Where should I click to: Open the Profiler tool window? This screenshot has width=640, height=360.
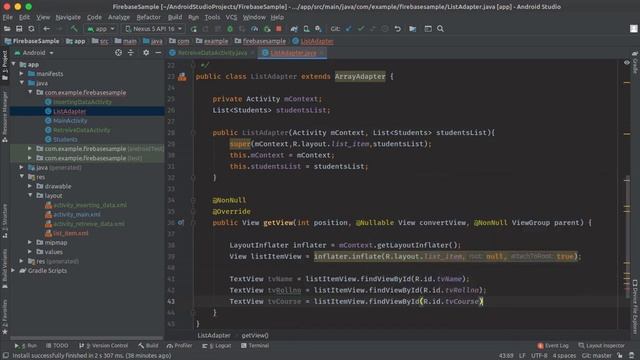(180, 346)
